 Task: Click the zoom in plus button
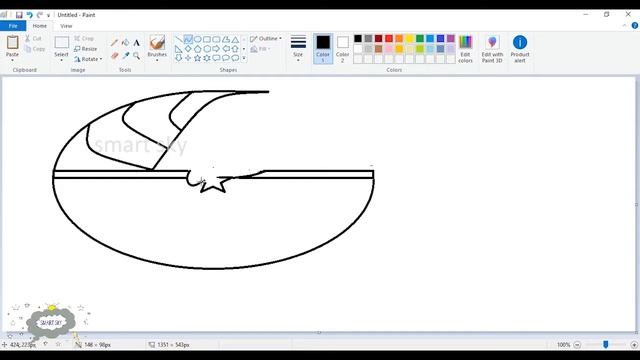coord(634,345)
